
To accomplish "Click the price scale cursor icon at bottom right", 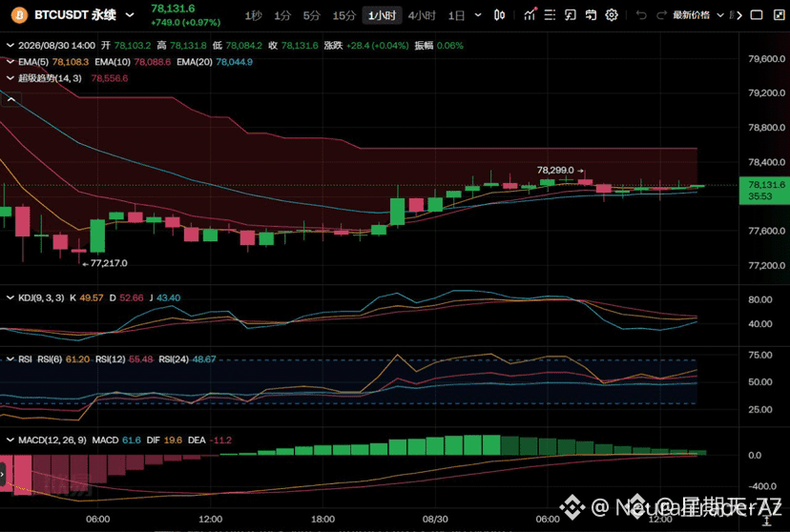I will 765,521.
